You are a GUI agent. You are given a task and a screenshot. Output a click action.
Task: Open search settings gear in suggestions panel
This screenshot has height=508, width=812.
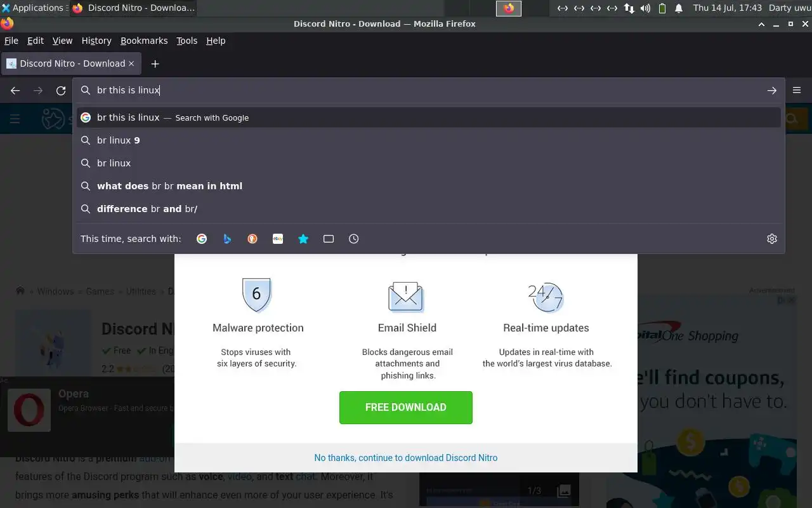[772, 239]
